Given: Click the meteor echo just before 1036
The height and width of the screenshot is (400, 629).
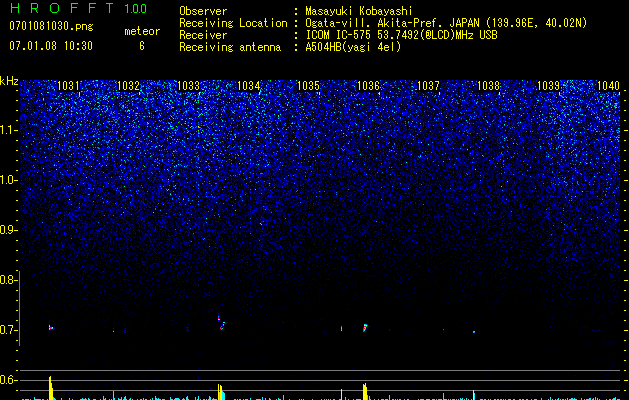Looking at the screenshot, I should (365, 327).
